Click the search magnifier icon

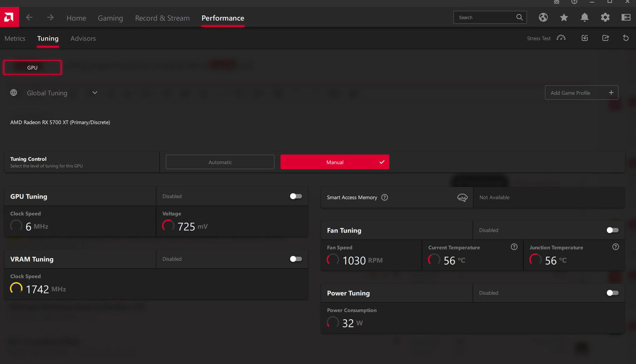pyautogui.click(x=519, y=17)
